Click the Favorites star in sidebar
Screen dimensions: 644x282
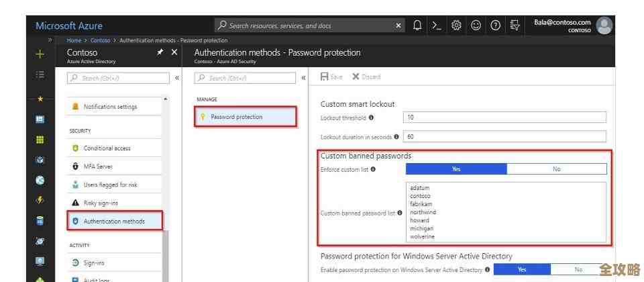pyautogui.click(x=40, y=99)
